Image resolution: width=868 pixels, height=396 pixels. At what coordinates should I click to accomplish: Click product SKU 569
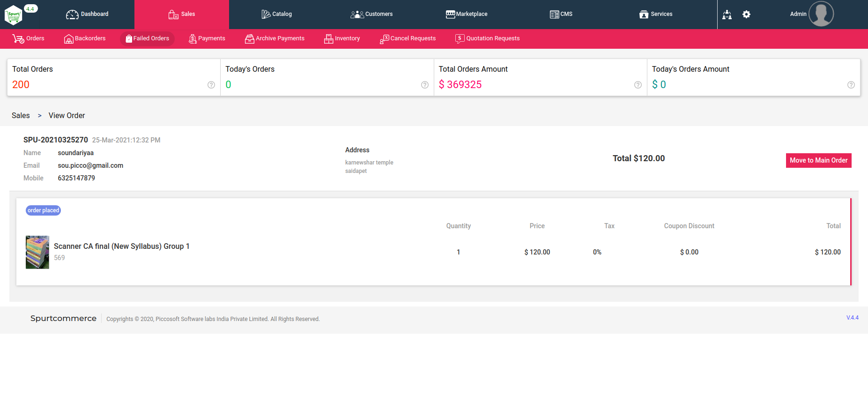[x=59, y=258]
